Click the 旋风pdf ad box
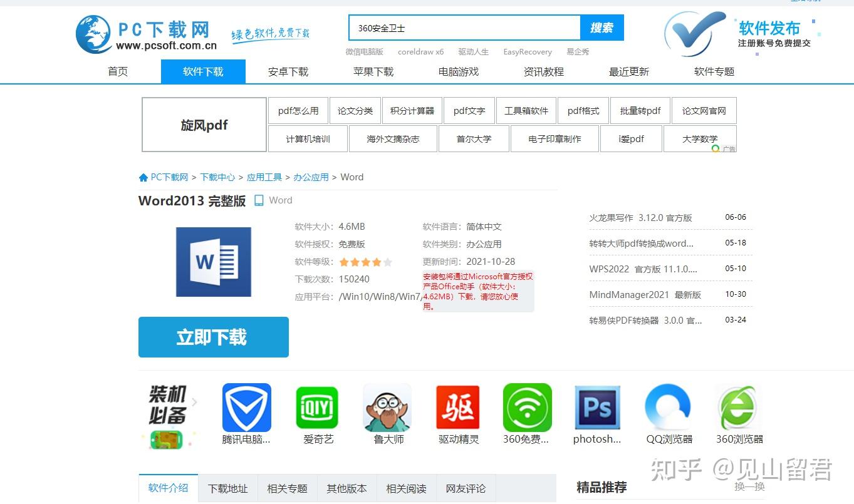Viewport: 854px width, 504px height. pos(204,125)
